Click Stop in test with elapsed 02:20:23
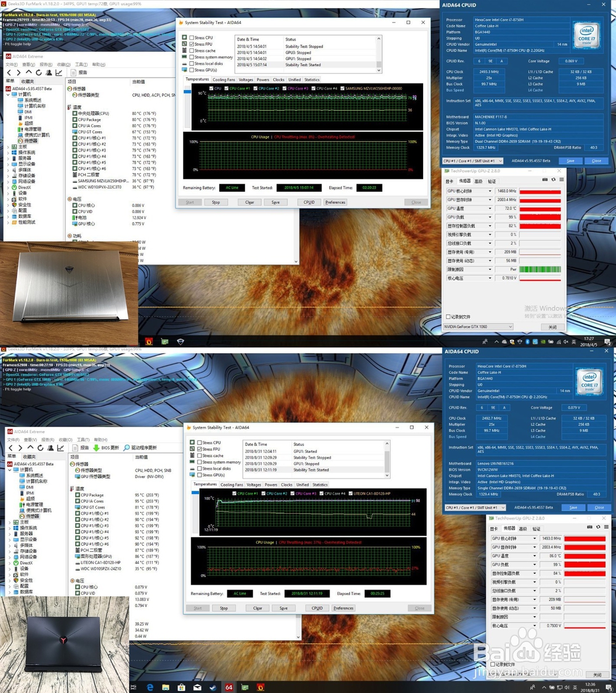 click(216, 202)
